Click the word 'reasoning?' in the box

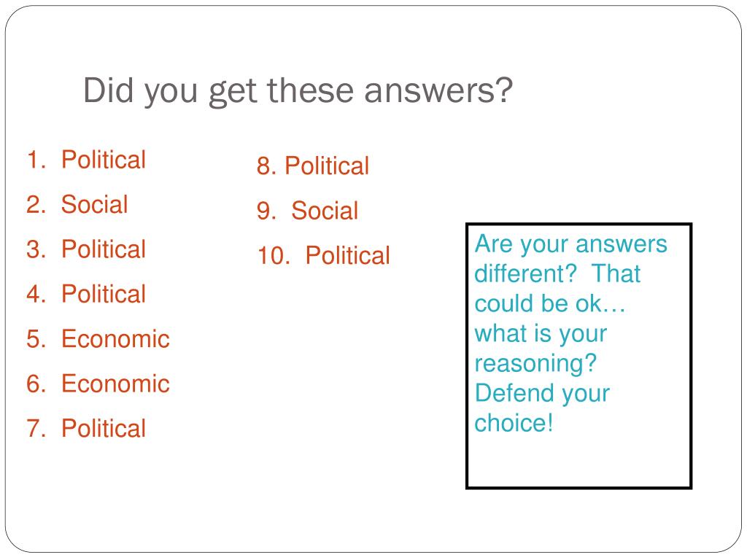tap(535, 364)
